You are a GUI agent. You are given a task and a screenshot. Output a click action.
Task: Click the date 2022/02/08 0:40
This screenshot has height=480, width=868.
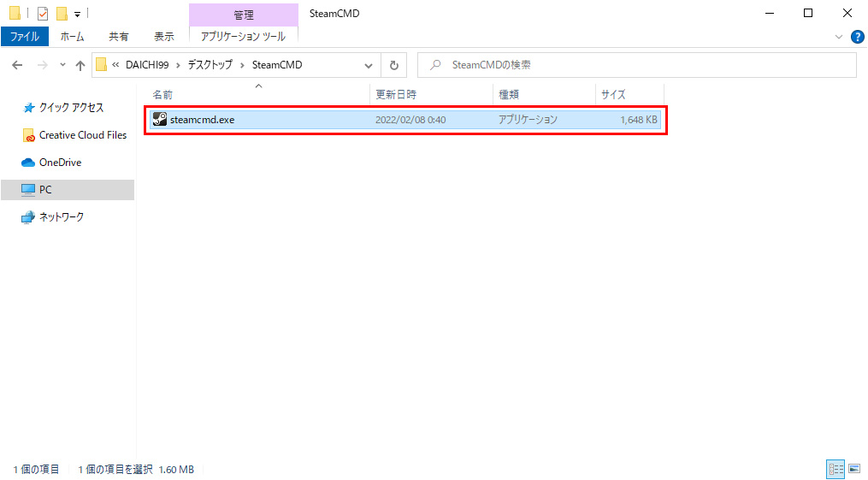(410, 120)
